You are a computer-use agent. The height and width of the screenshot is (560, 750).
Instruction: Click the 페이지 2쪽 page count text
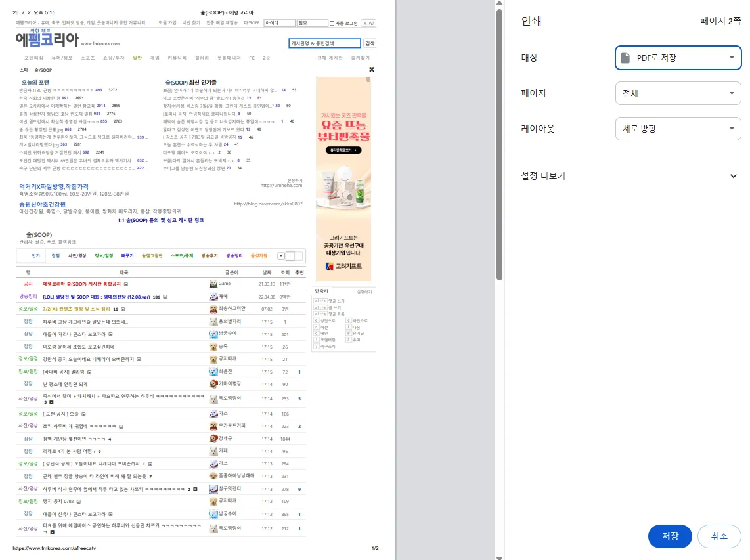[720, 21]
